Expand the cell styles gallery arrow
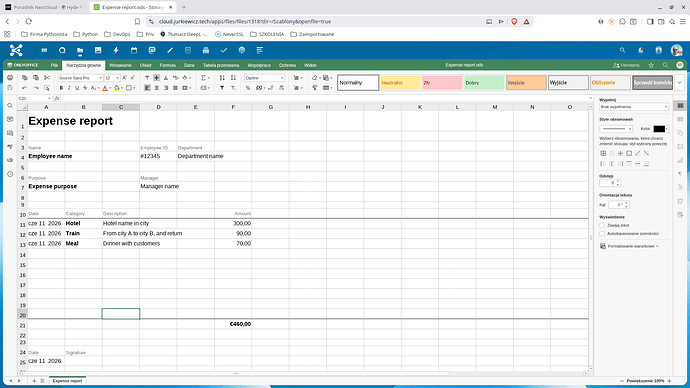This screenshot has height=388, width=690. point(680,83)
